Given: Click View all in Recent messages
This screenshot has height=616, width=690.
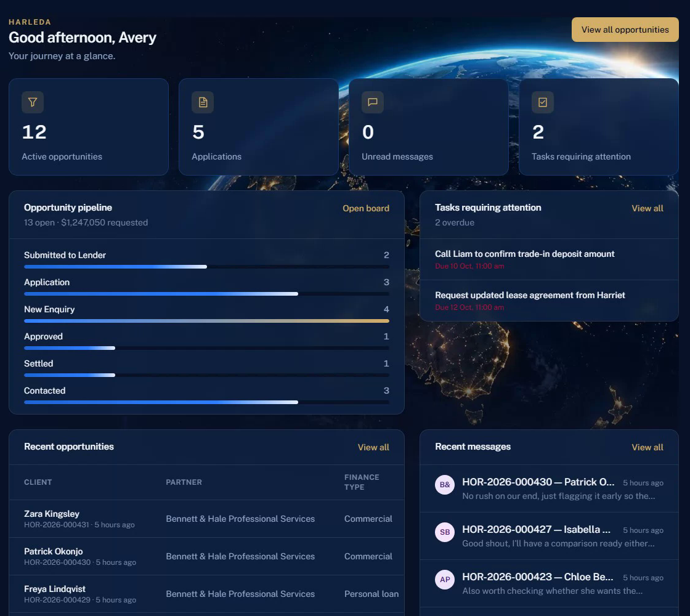Looking at the screenshot, I should pos(647,447).
